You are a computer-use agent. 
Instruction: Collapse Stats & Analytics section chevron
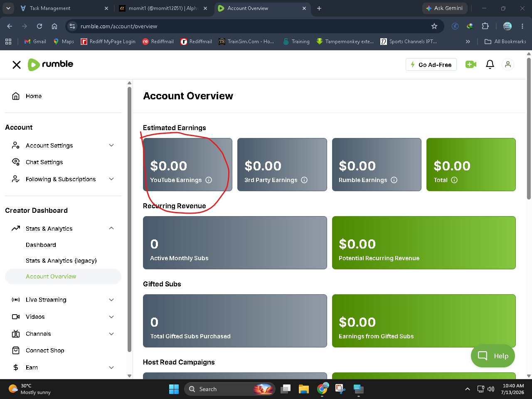(x=111, y=228)
